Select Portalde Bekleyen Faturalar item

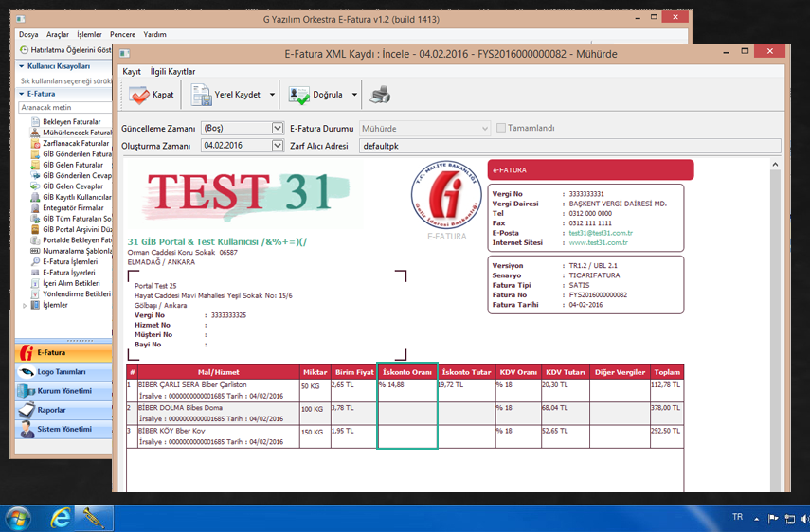[x=71, y=240]
